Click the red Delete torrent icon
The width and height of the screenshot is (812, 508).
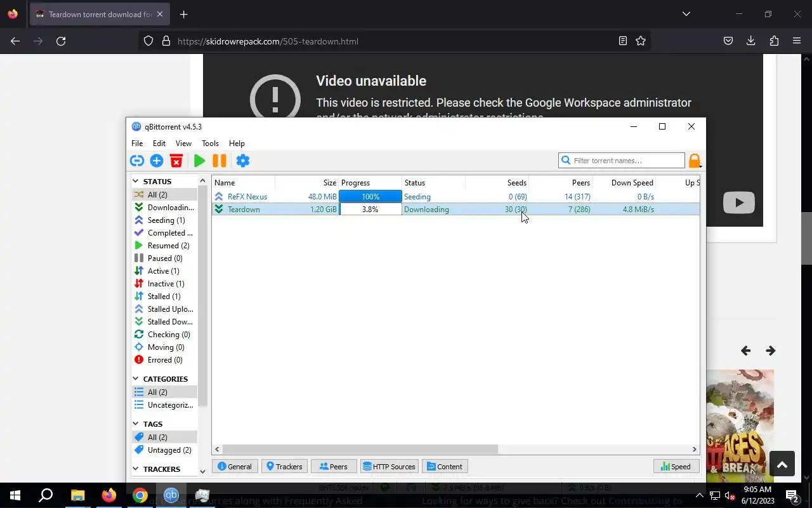176,161
